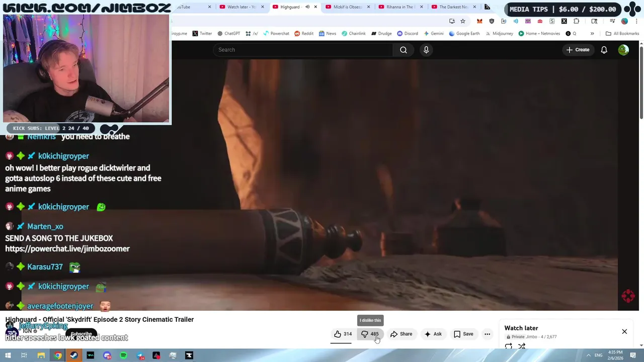Screen dimensions: 644x362
Task: Click the YouTube search magnifier button
Action: coord(404,50)
